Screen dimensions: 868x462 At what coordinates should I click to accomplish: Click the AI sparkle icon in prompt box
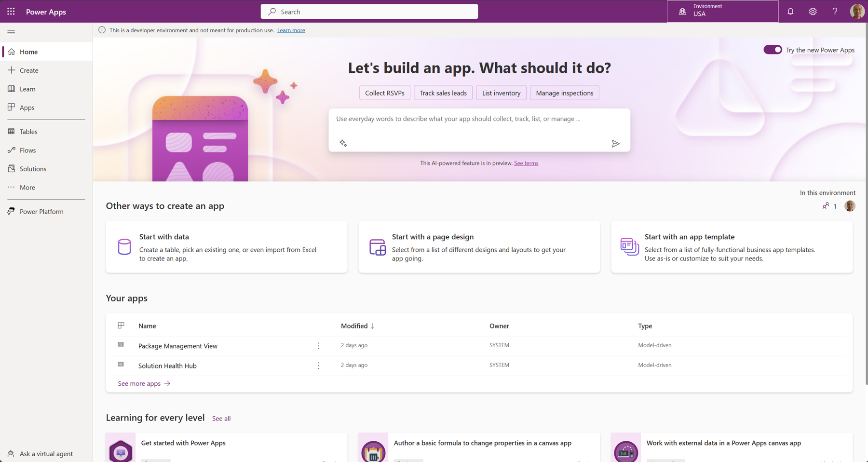[x=343, y=143]
